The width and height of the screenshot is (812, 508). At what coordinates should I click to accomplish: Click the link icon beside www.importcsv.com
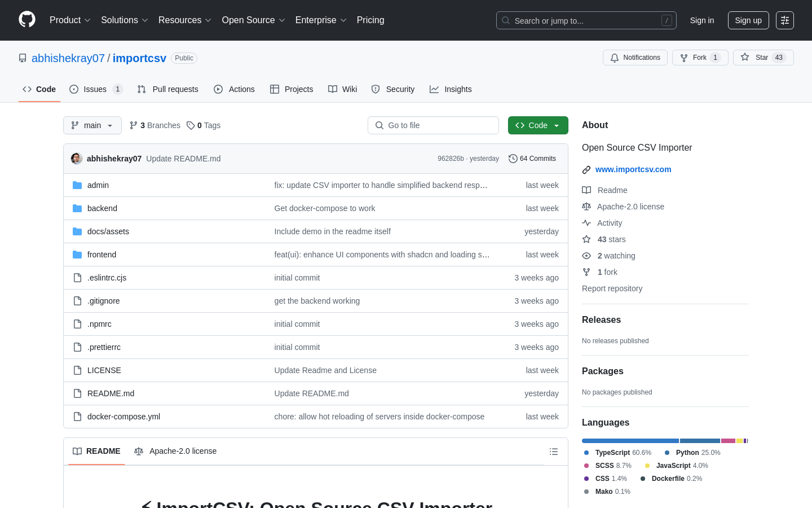[x=586, y=170]
